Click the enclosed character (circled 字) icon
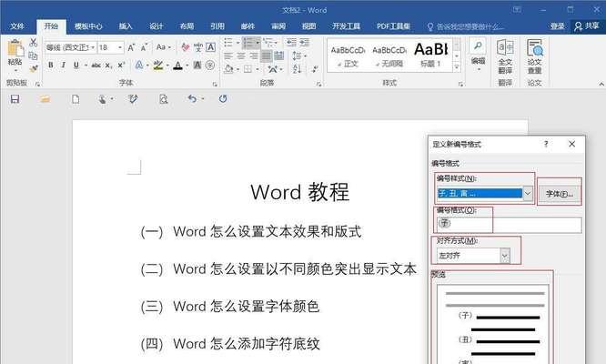Screen dimensions: 606x364 [210, 65]
